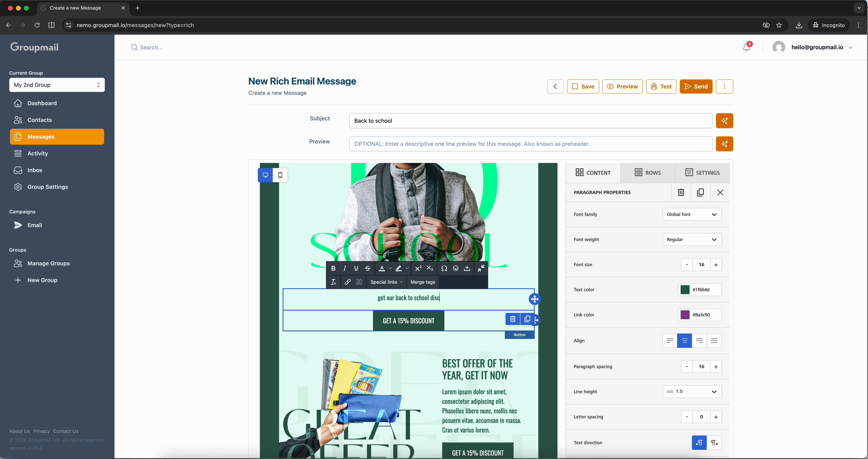
Task: Duplicate the button block
Action: point(527,319)
